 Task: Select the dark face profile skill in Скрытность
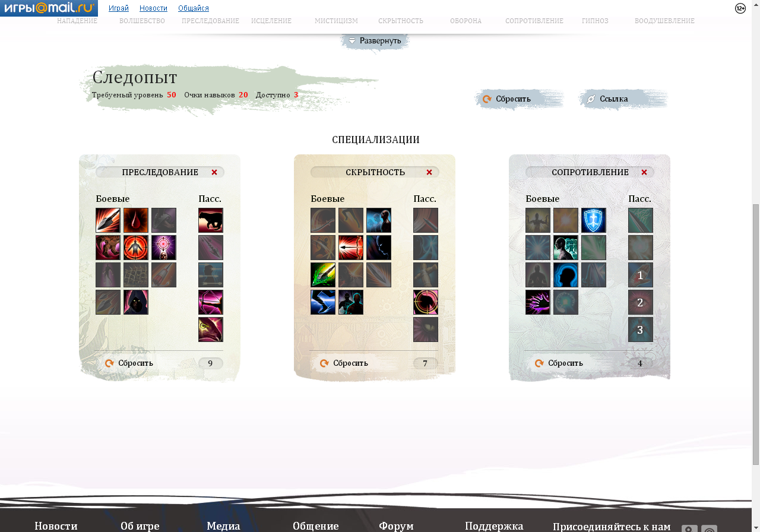coord(379,248)
